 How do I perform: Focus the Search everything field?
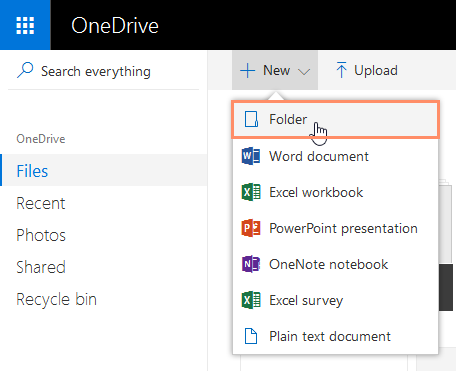tap(103, 71)
